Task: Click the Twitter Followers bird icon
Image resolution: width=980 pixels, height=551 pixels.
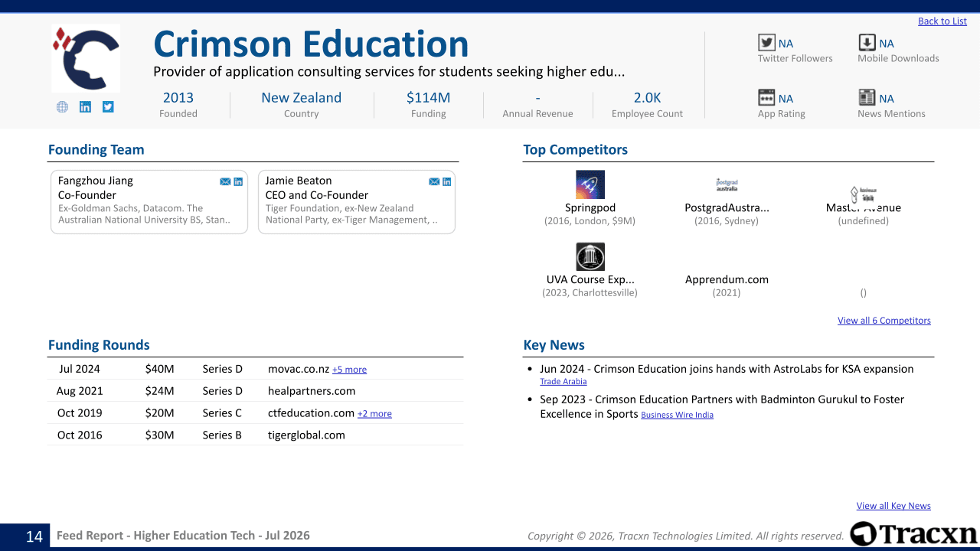Action: (x=766, y=43)
